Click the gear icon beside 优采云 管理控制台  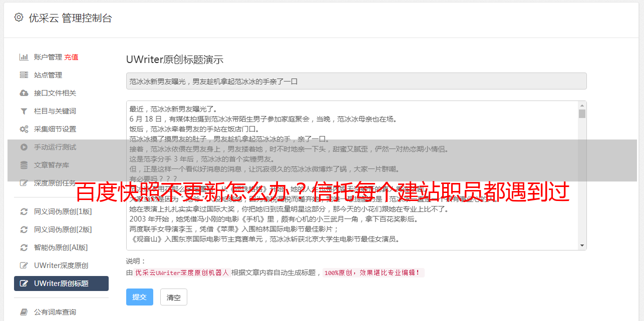point(19,17)
